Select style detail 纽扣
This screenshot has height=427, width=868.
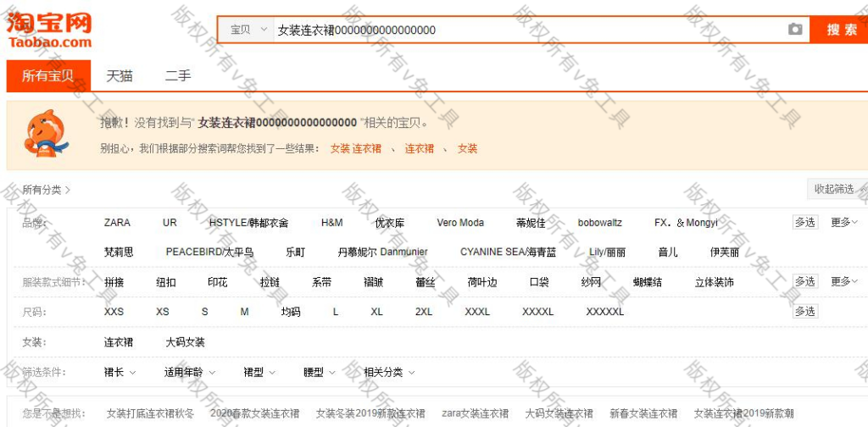click(x=165, y=282)
